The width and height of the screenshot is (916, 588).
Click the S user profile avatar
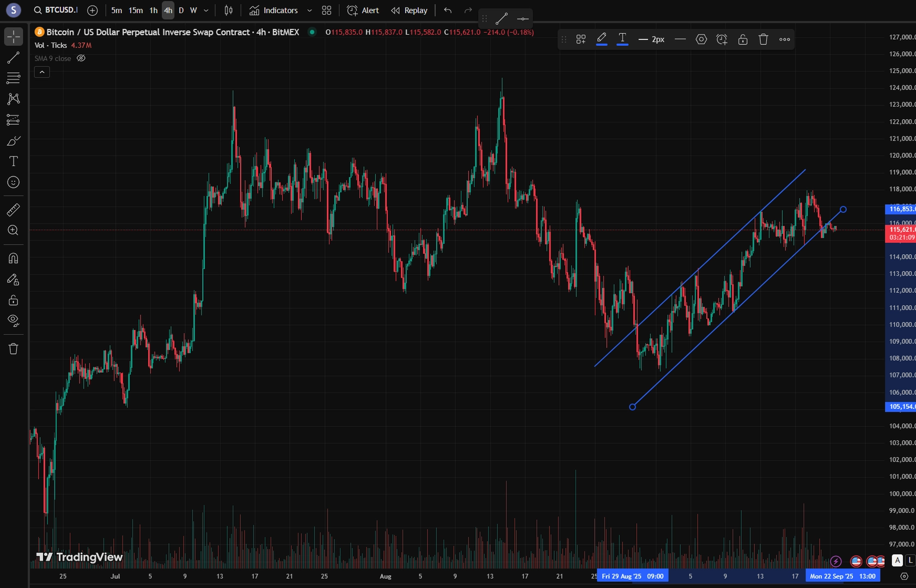(x=14, y=10)
